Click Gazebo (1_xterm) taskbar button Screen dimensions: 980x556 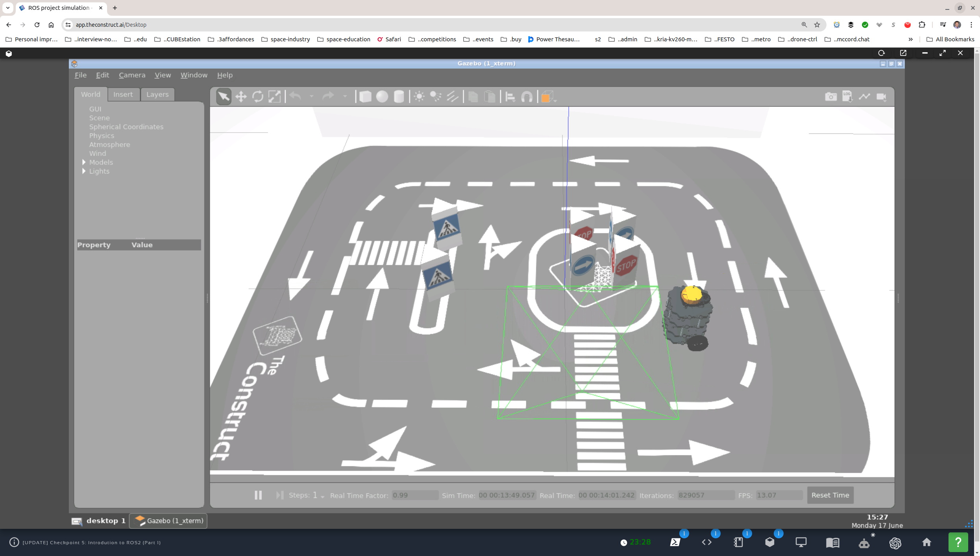(168, 521)
